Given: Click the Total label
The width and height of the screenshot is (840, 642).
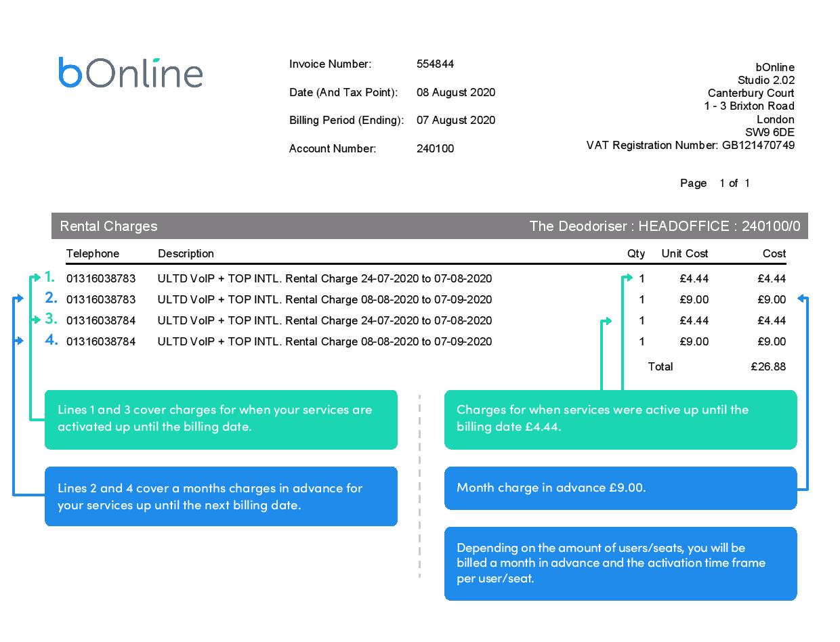Looking at the screenshot, I should point(660,367).
